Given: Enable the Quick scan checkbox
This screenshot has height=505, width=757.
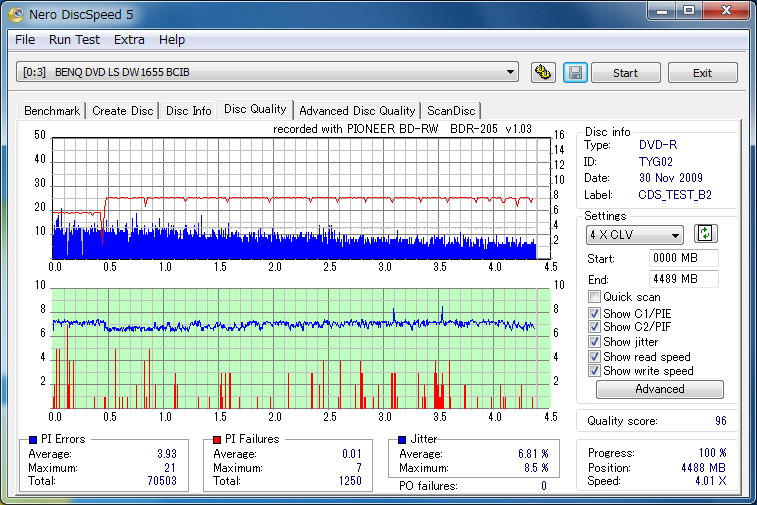Looking at the screenshot, I should tap(595, 297).
